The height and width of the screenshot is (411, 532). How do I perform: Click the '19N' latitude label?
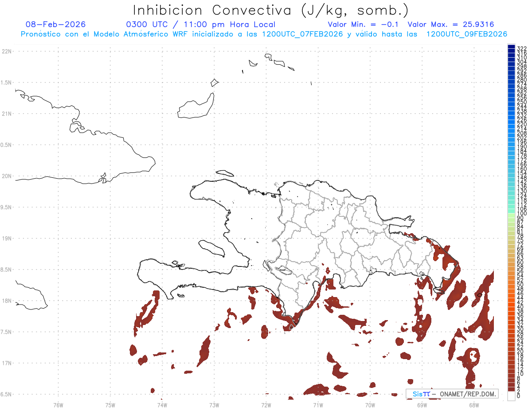(6, 238)
